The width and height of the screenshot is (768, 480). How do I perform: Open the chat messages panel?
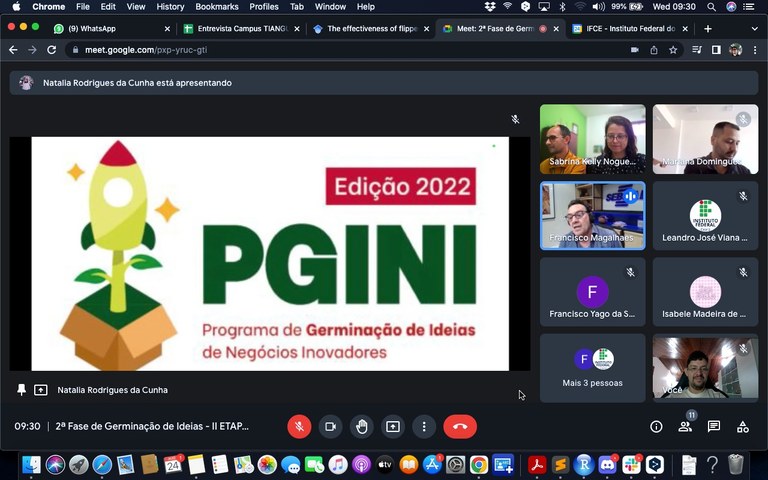click(x=714, y=426)
